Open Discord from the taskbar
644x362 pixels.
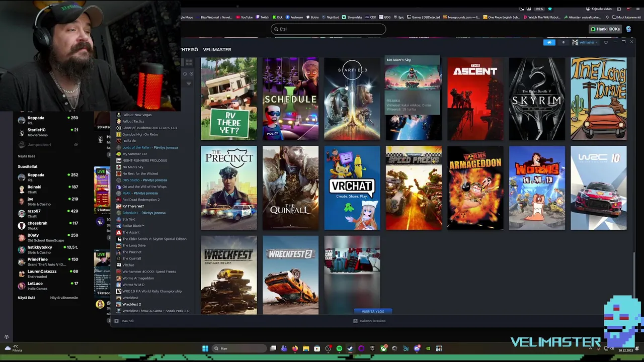(x=417, y=348)
